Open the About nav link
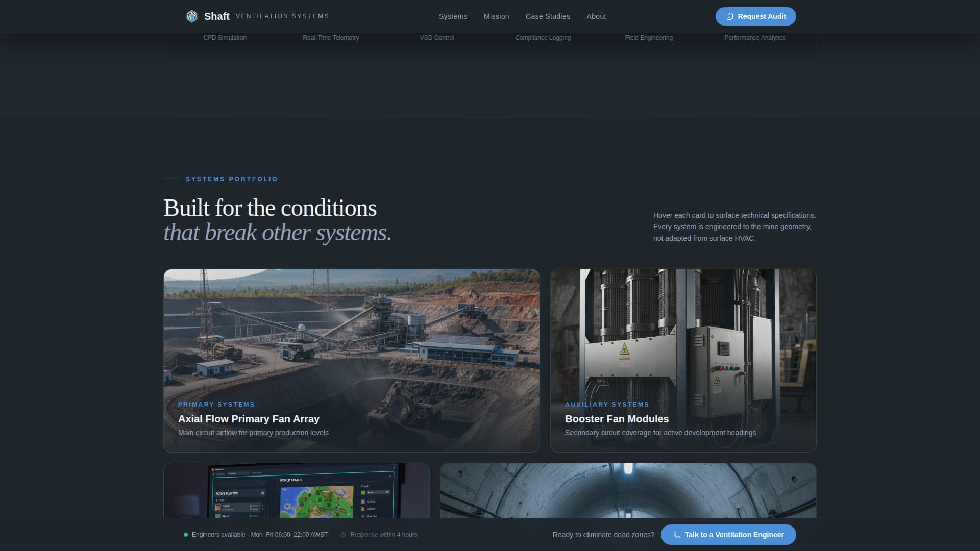This screenshot has height=551, width=980. coord(596,16)
